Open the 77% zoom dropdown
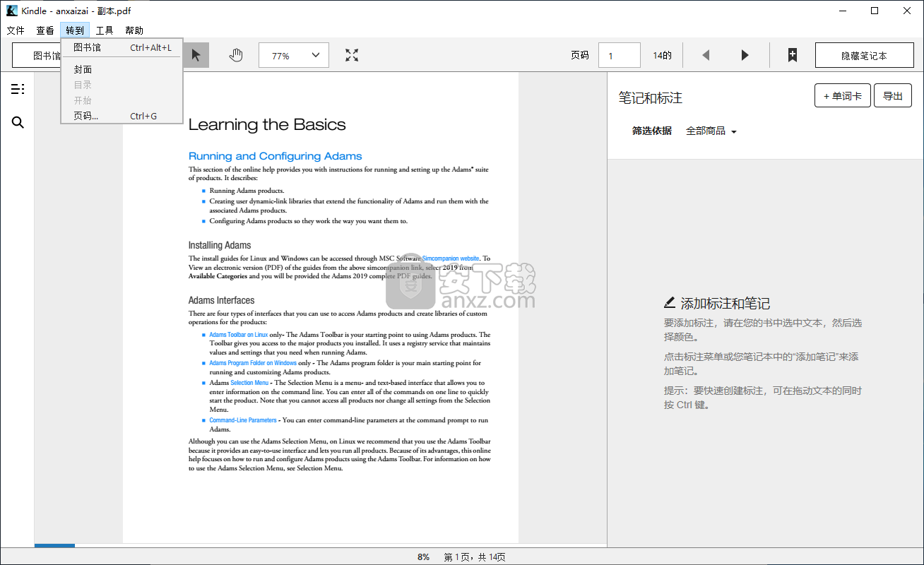The image size is (924, 565). click(294, 55)
